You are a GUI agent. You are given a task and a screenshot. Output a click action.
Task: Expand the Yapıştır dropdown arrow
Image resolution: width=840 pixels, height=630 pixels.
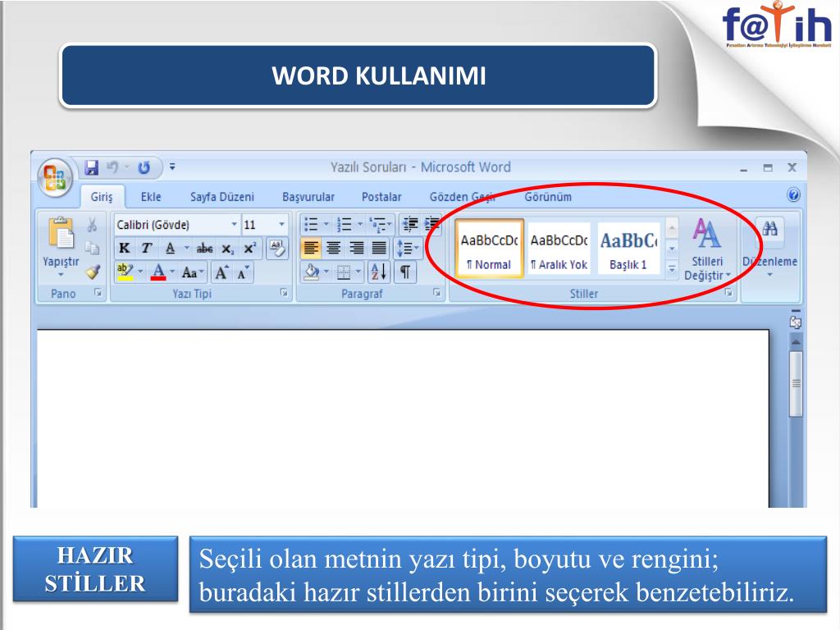pos(61,276)
